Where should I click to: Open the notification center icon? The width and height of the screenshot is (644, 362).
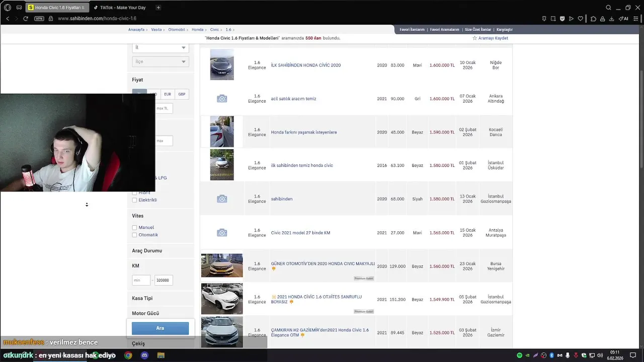tap(633, 355)
